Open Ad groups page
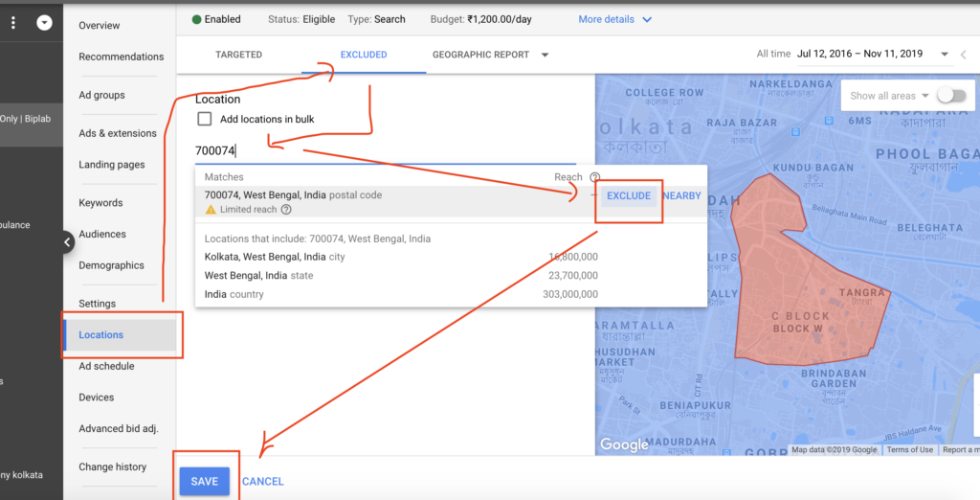Viewport: 980px width, 500px height. pyautogui.click(x=101, y=95)
